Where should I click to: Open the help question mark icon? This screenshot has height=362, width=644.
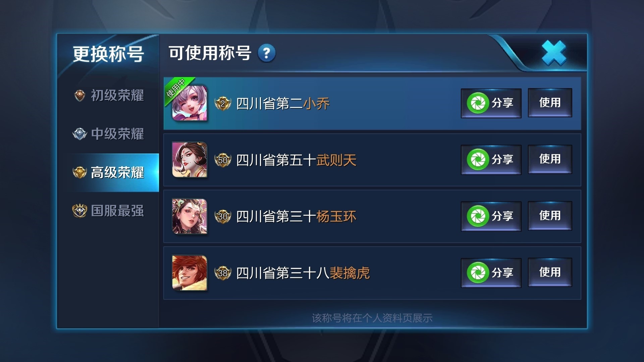(267, 53)
